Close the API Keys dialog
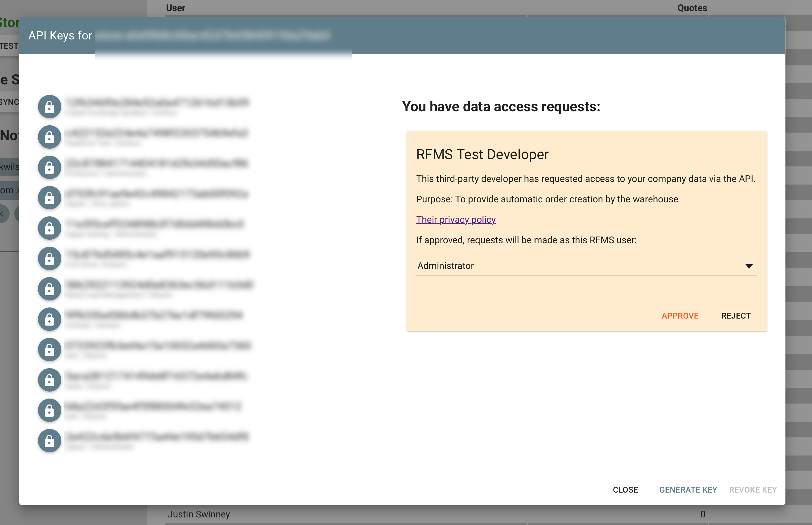The height and width of the screenshot is (525, 812). pos(625,490)
